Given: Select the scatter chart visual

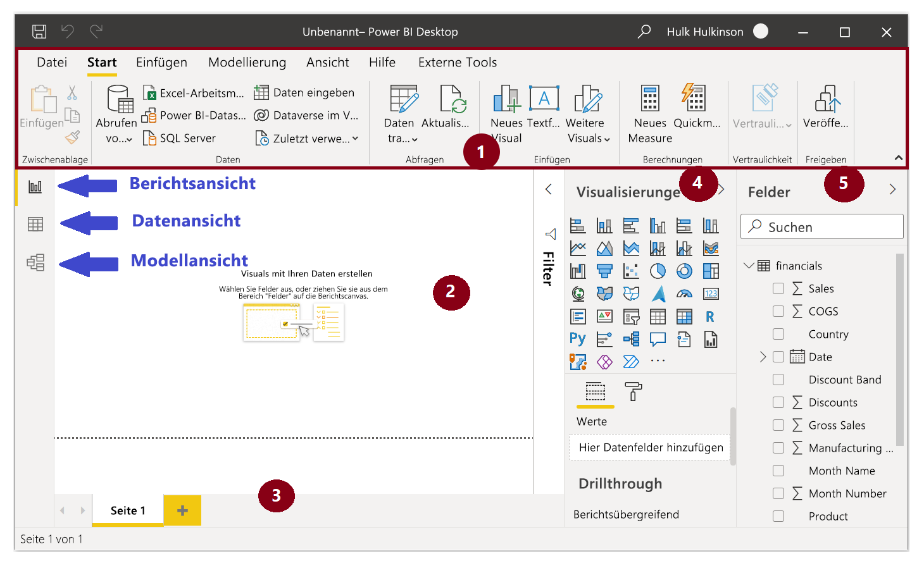Looking at the screenshot, I should coord(631,271).
